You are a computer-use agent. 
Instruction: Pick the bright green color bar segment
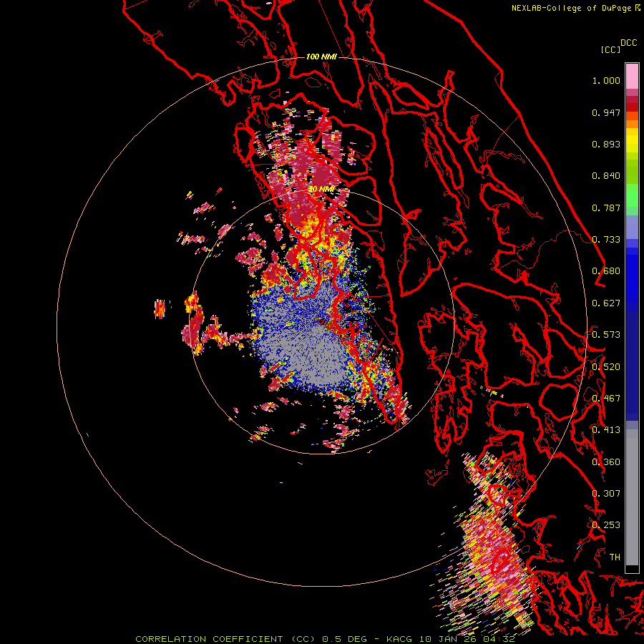632,195
